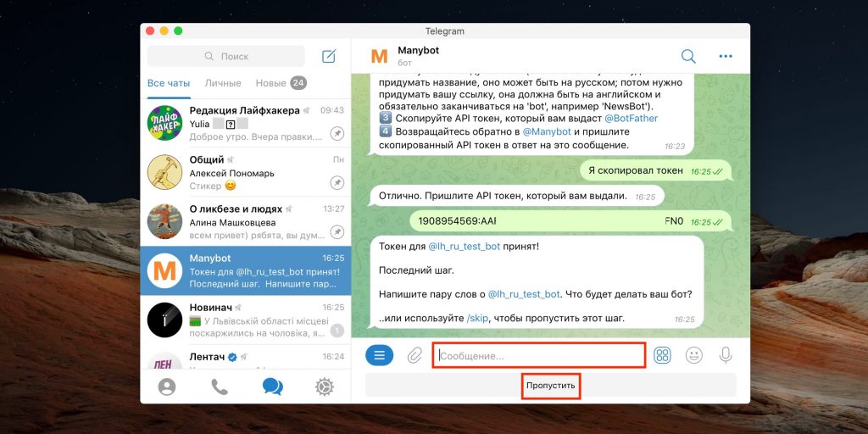Viewport: 868px width, 434px height.
Task: Click the paperclip attach file icon
Action: 414,355
